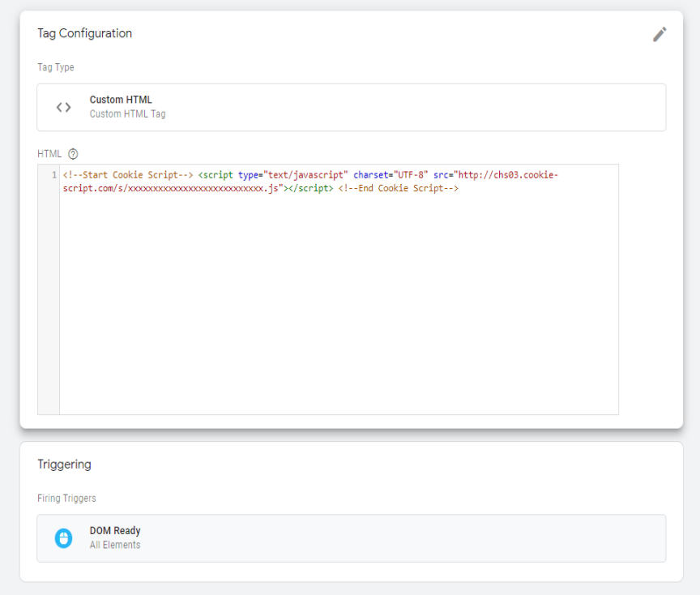Select the Custom HTML tag type card
This screenshot has height=595, width=700.
point(352,107)
